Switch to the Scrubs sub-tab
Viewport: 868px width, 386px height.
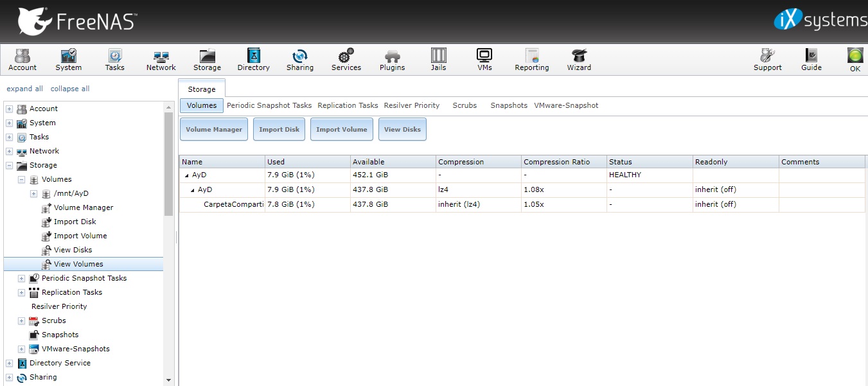click(465, 105)
